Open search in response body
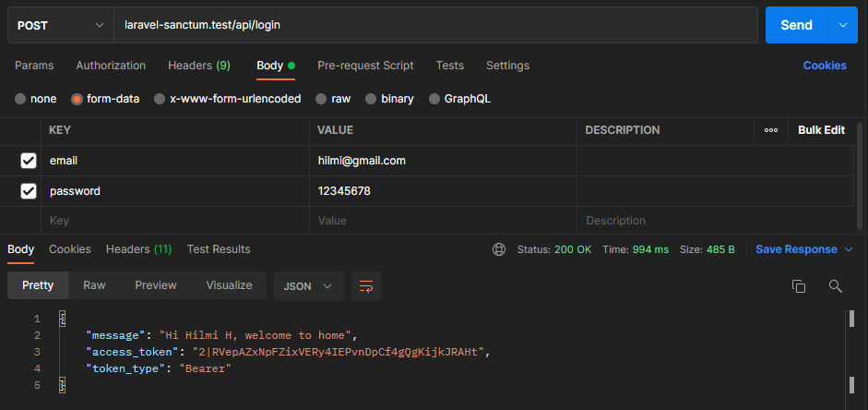 (836, 286)
